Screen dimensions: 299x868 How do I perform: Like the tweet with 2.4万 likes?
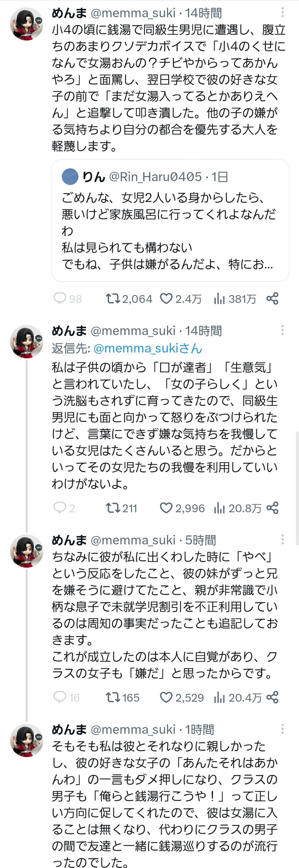166,299
